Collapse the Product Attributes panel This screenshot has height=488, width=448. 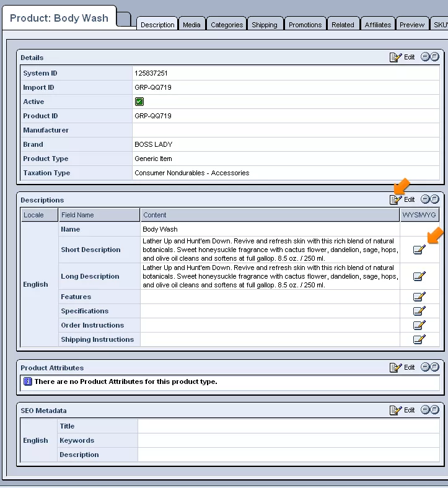point(425,367)
